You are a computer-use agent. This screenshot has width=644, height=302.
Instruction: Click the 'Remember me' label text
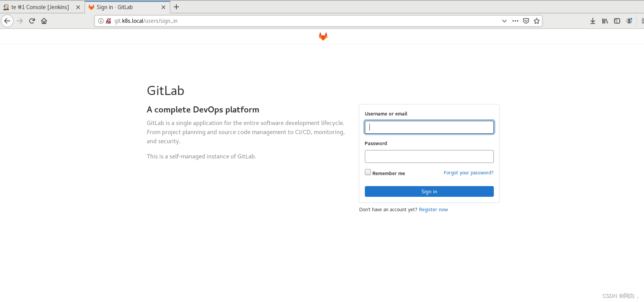(389, 174)
